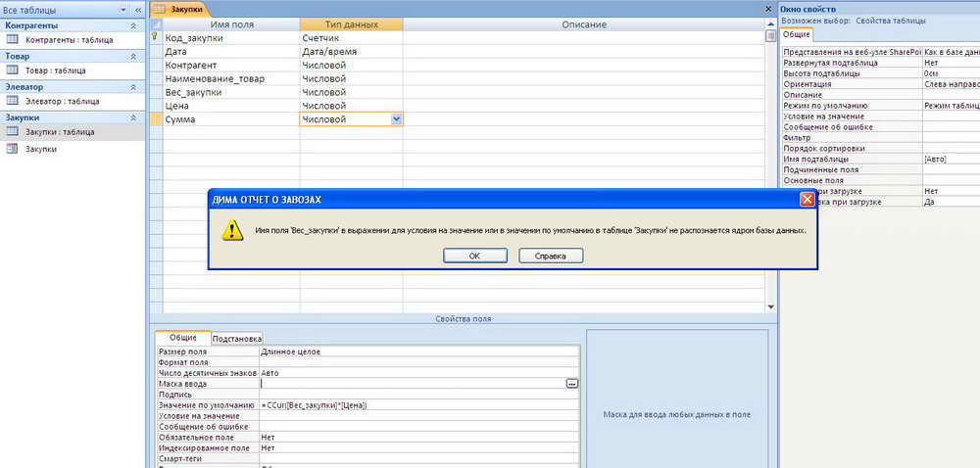Viewport: 980px width, 468px height.
Task: Click the Обязательное поле value
Action: tap(418, 438)
